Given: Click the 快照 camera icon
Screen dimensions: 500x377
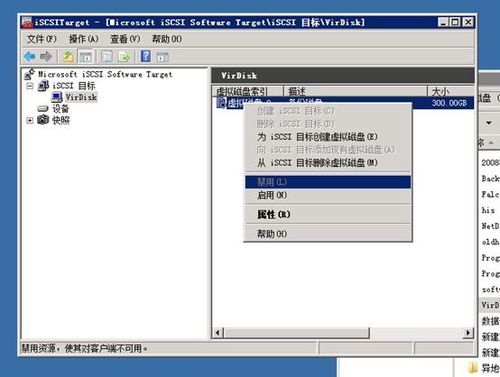Looking at the screenshot, I should (43, 120).
